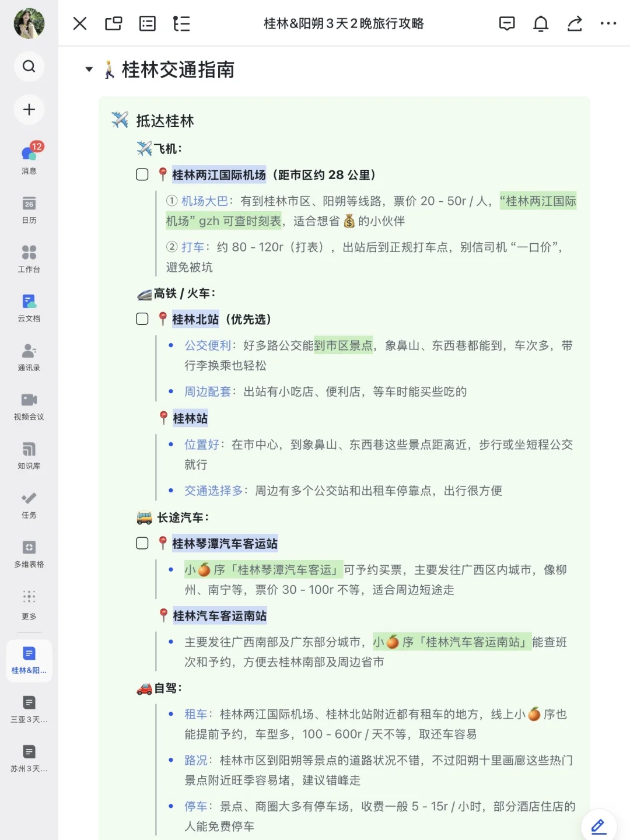Viewport: 630px width, 840px height.
Task: Click the create (+) icon in the sidebar
Action: point(29,110)
